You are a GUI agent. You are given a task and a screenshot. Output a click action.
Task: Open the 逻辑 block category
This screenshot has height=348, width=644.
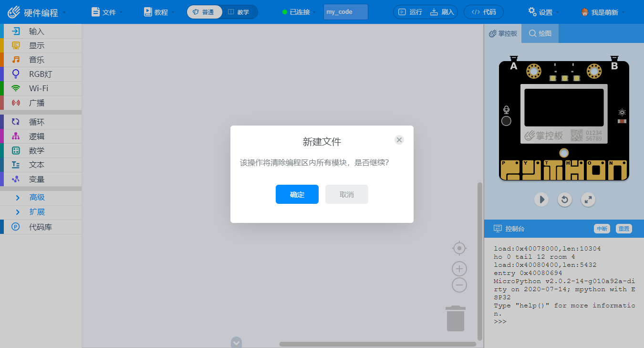tap(41, 137)
